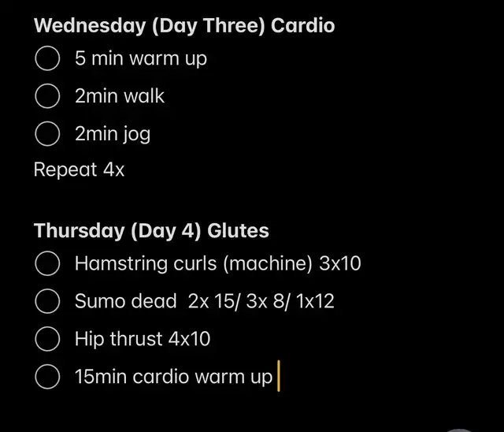Tick the 2min walk checkbox

(x=47, y=96)
